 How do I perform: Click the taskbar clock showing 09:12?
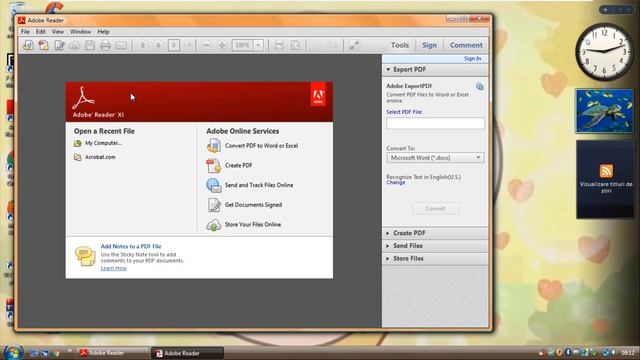627,352
